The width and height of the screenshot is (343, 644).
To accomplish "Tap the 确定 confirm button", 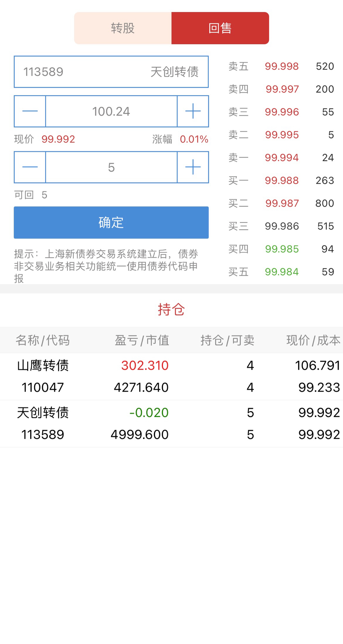I will click(111, 222).
